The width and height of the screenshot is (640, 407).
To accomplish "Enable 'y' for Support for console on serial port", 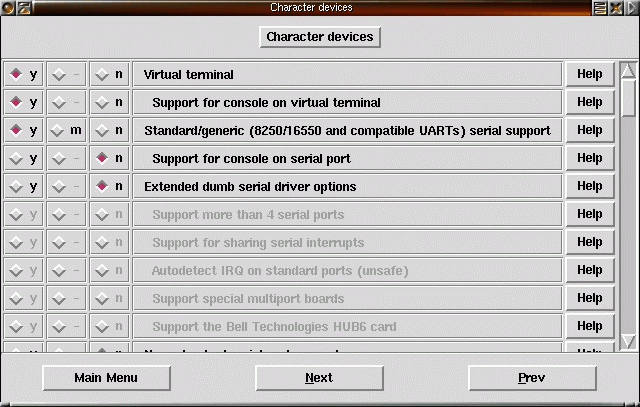I will click(23, 158).
